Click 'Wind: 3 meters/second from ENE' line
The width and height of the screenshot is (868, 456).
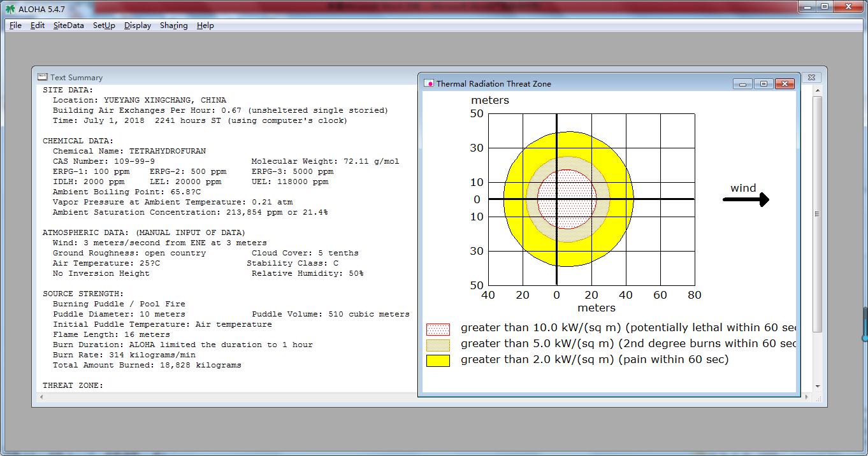point(160,243)
